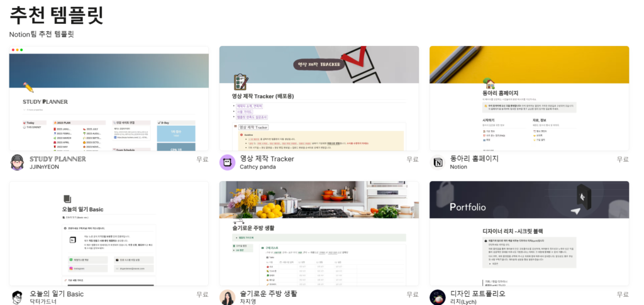Open the 슬기로운 주방 생활 template thumbnail
The height and width of the screenshot is (305, 644).
(319, 233)
